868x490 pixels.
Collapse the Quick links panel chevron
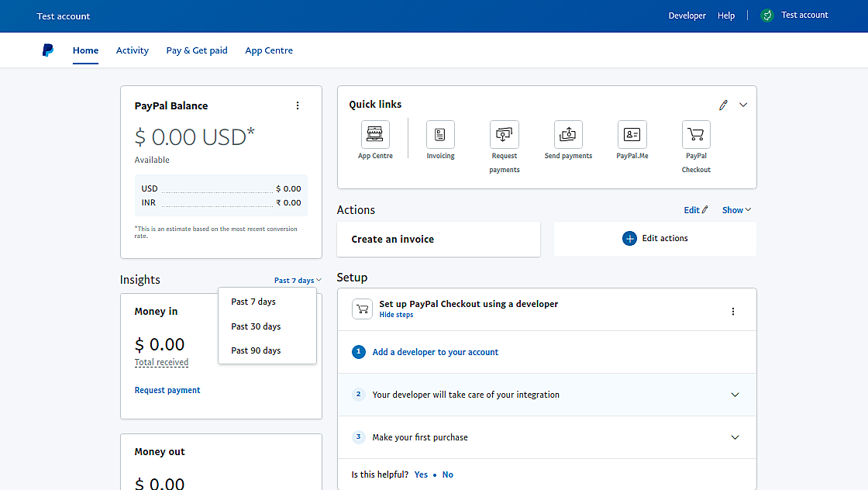coord(743,105)
